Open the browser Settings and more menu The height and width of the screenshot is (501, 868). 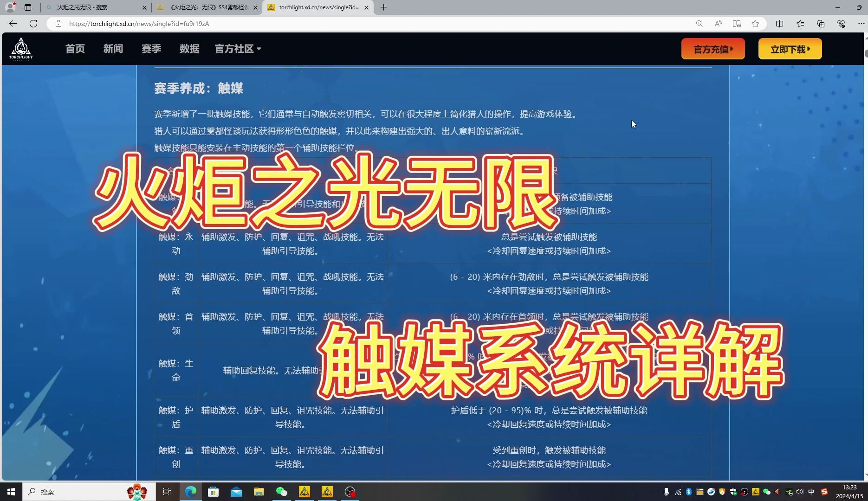tap(861, 24)
